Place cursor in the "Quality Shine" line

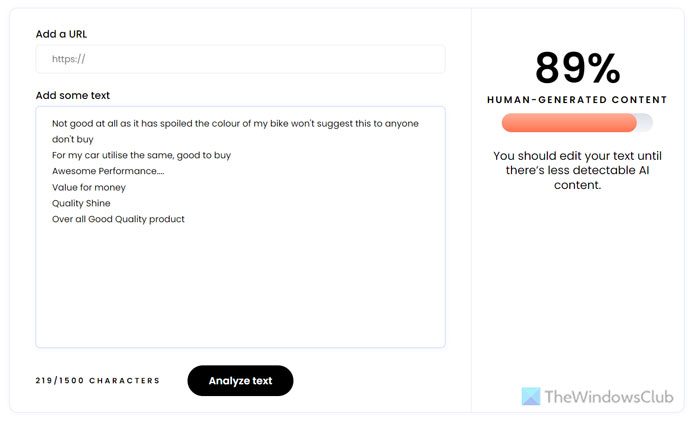(x=81, y=204)
